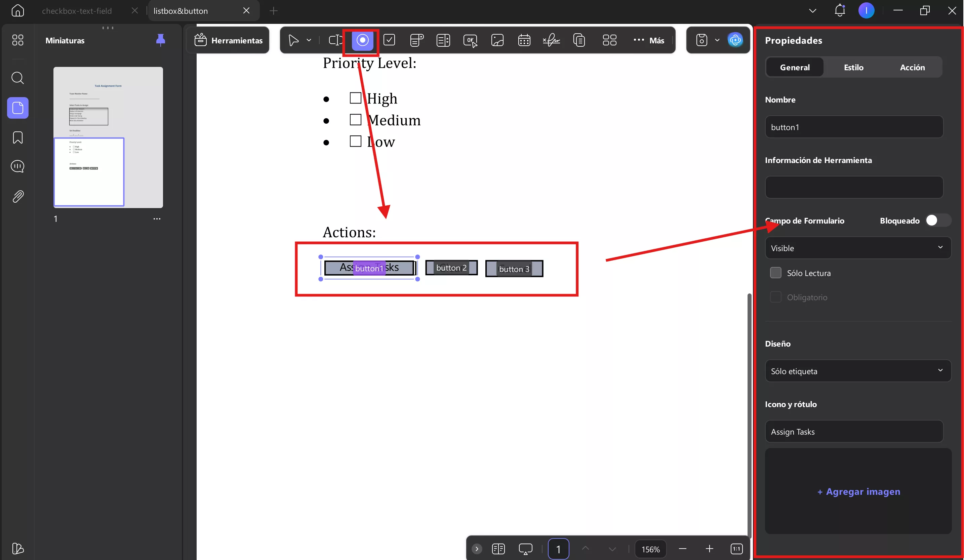
Task: Open the home screen icon
Action: [17, 10]
